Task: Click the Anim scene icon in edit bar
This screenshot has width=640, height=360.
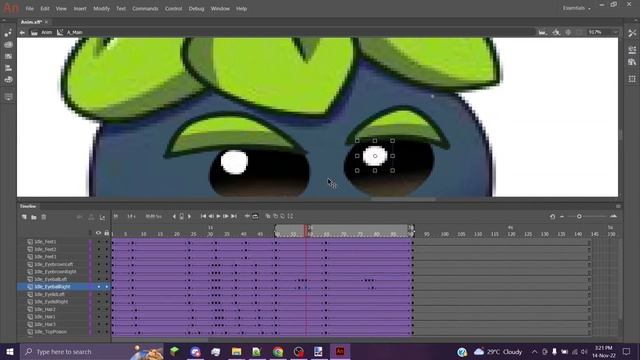Action: (35, 32)
